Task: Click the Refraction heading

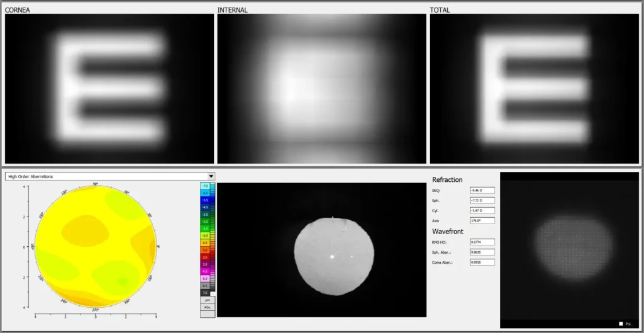Action: pos(447,179)
